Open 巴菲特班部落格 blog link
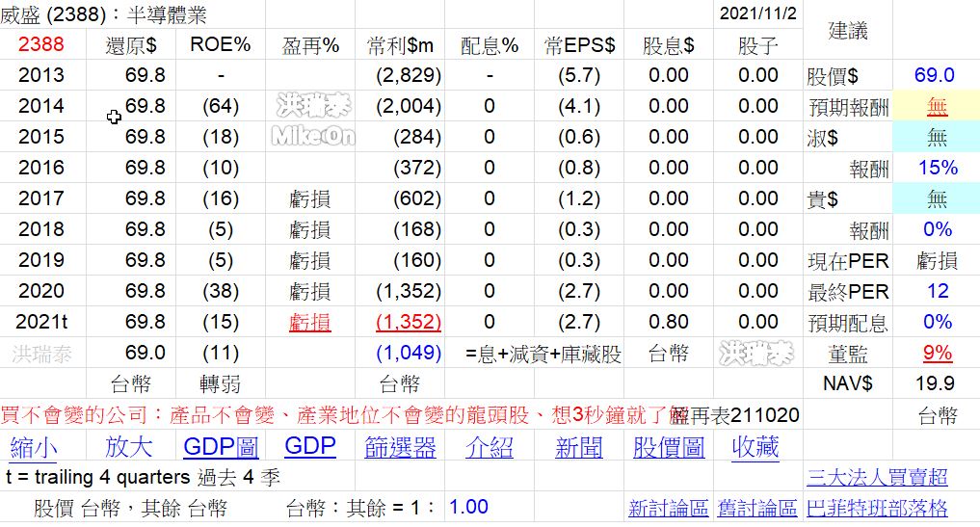This screenshot has height=527, width=980. 877,508
